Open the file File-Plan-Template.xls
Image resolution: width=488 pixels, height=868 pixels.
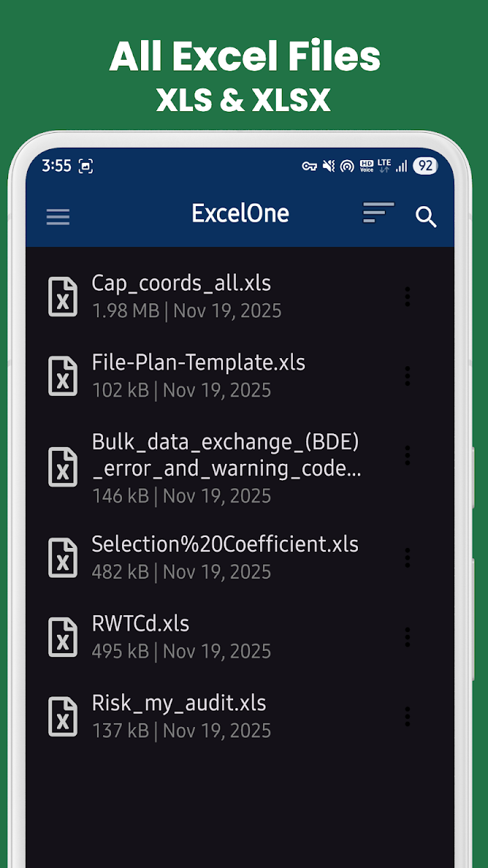tap(240, 376)
